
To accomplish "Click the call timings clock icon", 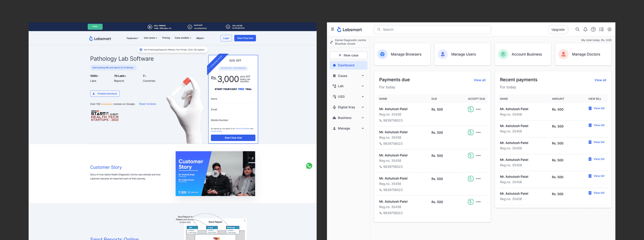I will click(150, 27).
